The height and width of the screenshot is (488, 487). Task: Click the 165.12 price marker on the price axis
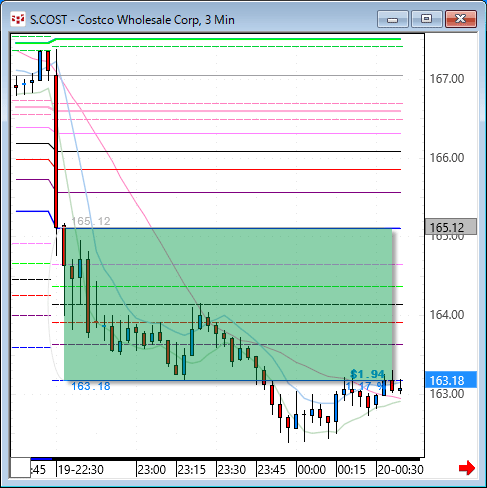click(451, 227)
